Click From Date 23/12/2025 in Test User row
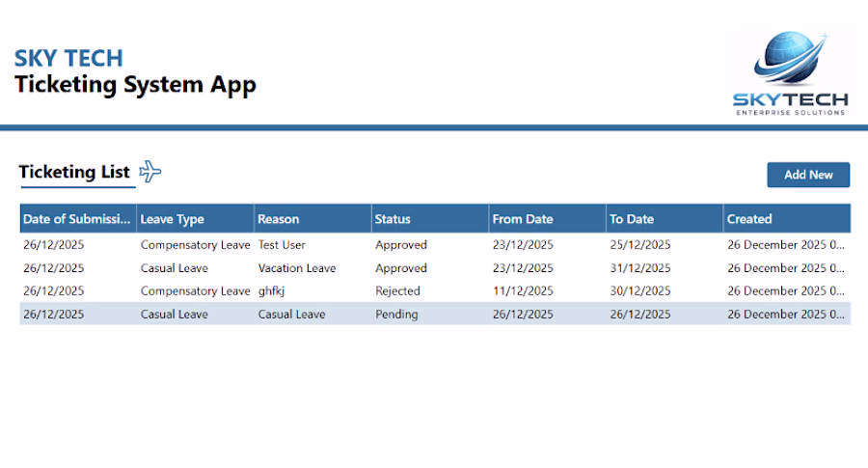 [523, 245]
